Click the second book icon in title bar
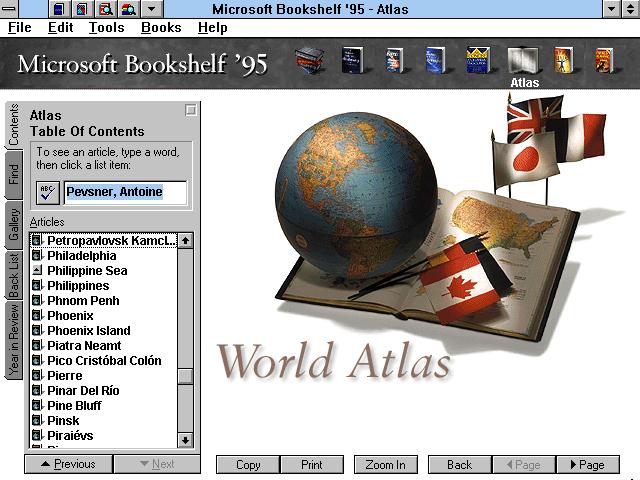The width and height of the screenshot is (640, 480). point(82,9)
